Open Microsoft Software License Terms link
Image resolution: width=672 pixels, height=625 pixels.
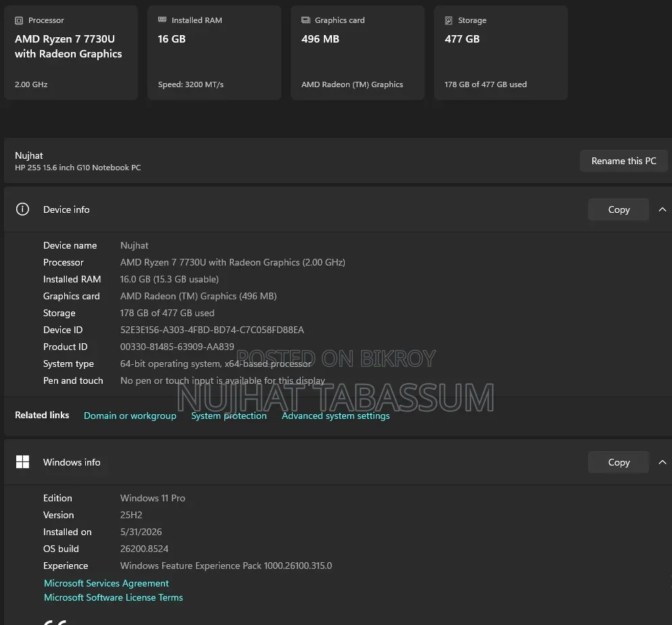113,597
